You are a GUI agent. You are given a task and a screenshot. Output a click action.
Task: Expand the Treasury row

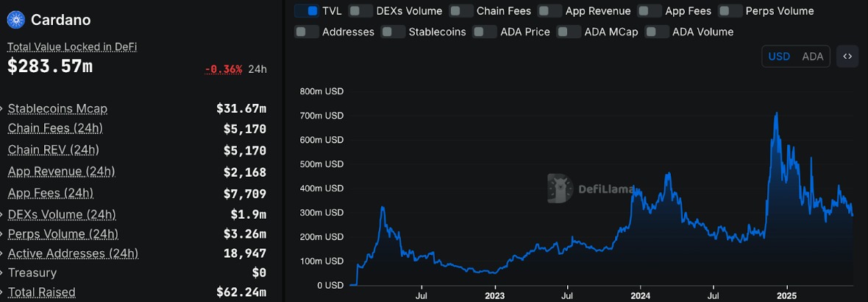point(1,273)
